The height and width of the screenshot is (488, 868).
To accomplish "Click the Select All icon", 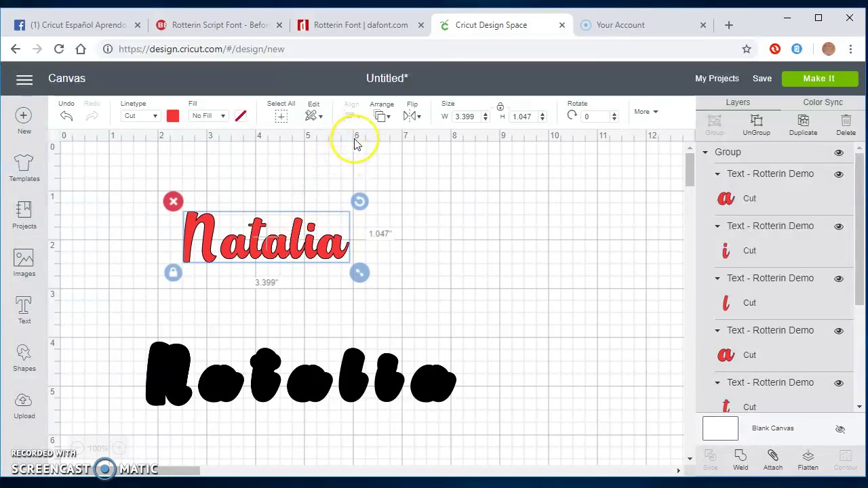I will click(x=281, y=117).
